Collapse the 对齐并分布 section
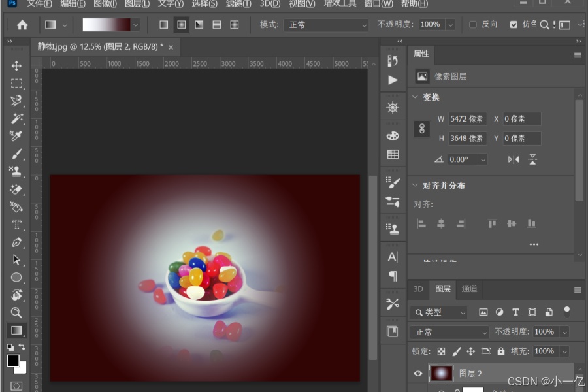Screen dimensions: 588x392 pos(415,185)
